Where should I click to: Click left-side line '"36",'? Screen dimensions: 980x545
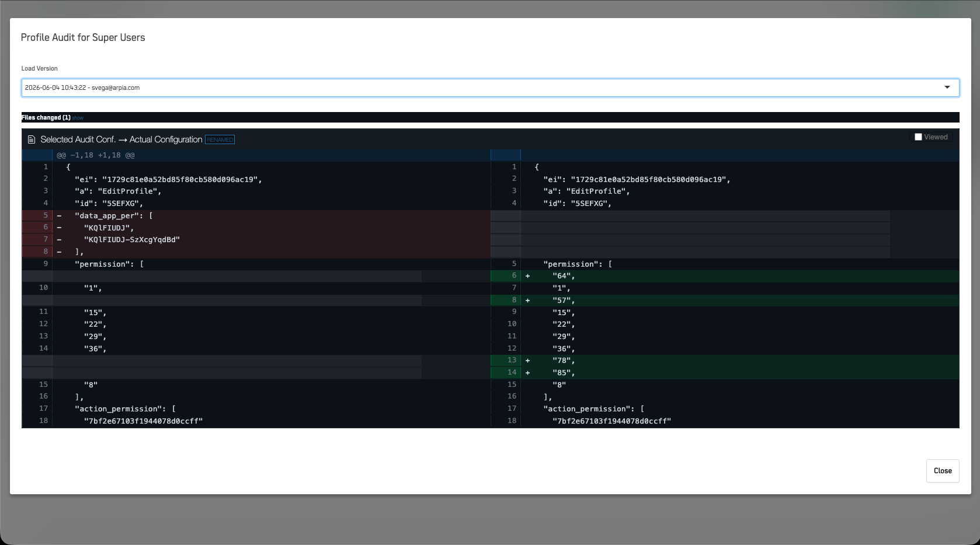[95, 349]
